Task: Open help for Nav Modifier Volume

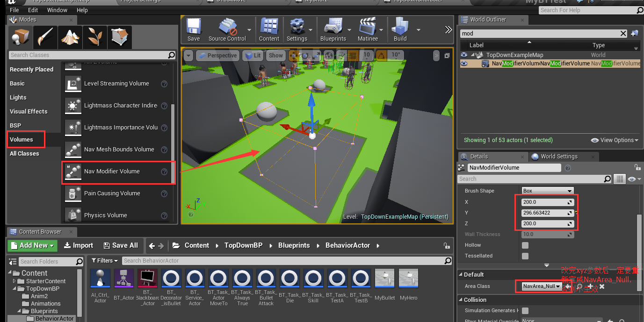Action: [x=164, y=172]
